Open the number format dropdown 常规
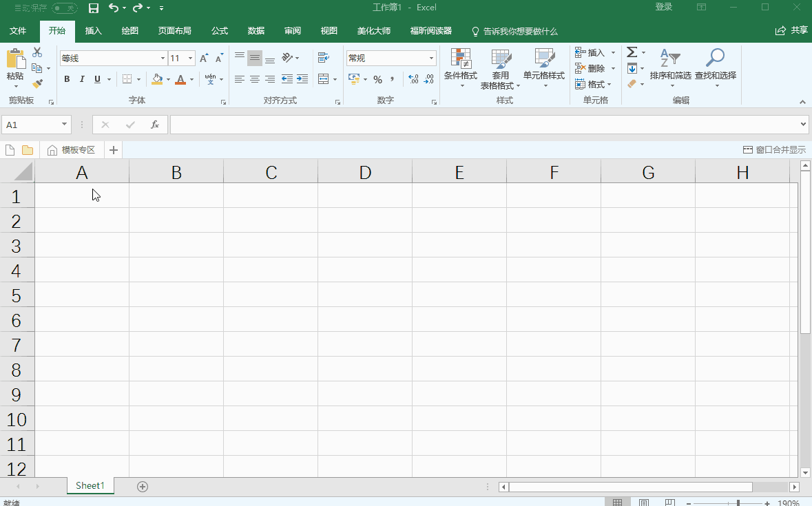 pyautogui.click(x=431, y=59)
